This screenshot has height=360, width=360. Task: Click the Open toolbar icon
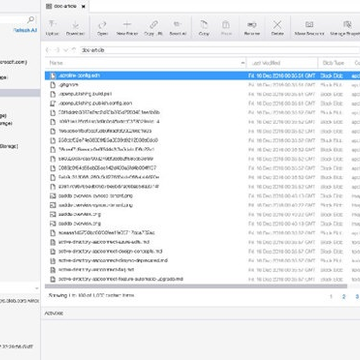click(x=102, y=25)
